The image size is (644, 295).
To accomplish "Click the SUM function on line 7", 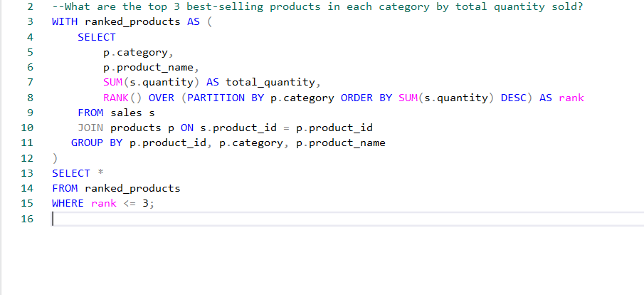I will point(113,82).
